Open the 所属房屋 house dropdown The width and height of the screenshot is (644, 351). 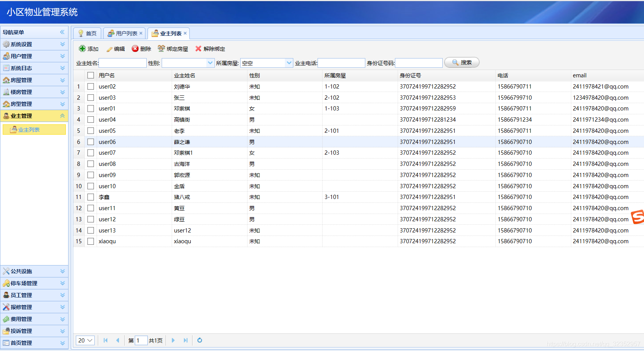tap(289, 63)
